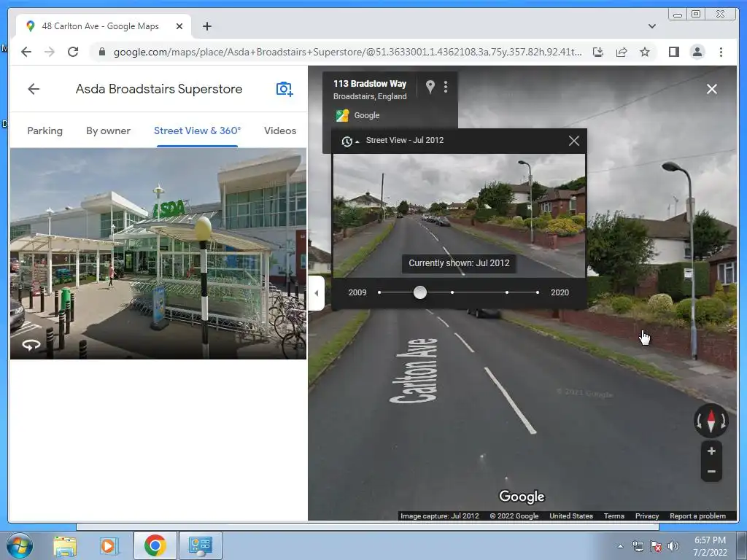Zoom out on Street View
Screen dimensions: 747x560
[x=711, y=472]
